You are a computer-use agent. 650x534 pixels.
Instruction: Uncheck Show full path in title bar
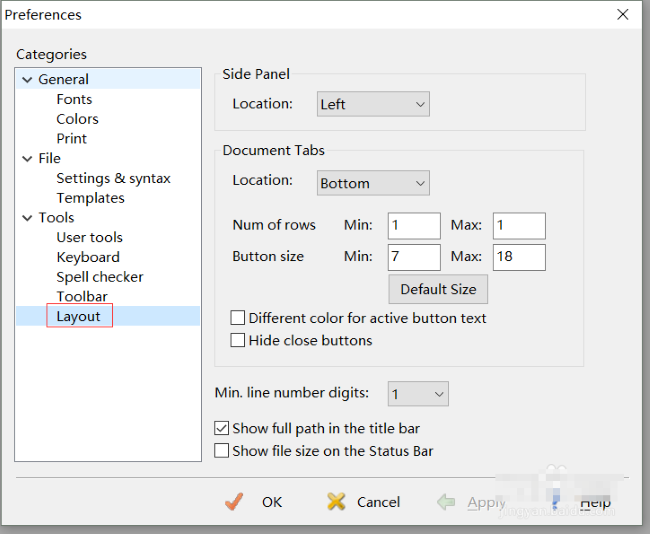coord(222,428)
